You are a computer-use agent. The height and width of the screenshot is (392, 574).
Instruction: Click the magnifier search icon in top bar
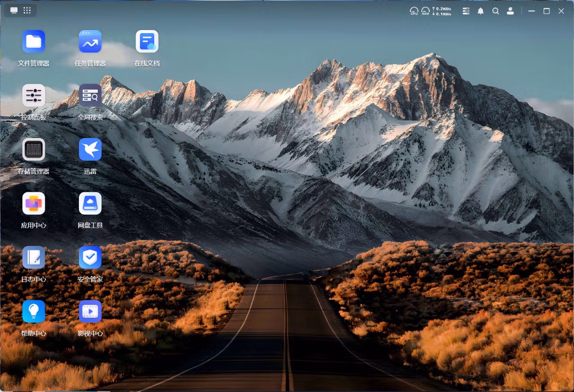click(x=496, y=11)
